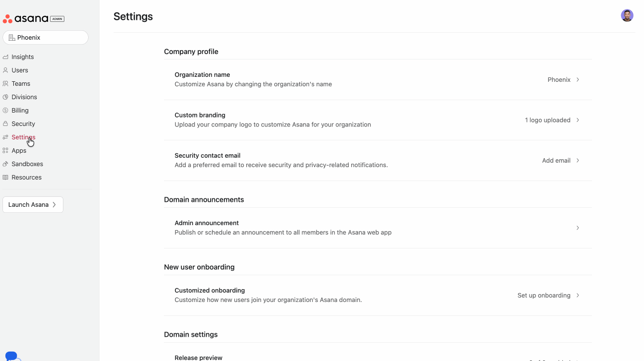Click the Billing dollar icon
The image size is (644, 361).
tap(5, 111)
